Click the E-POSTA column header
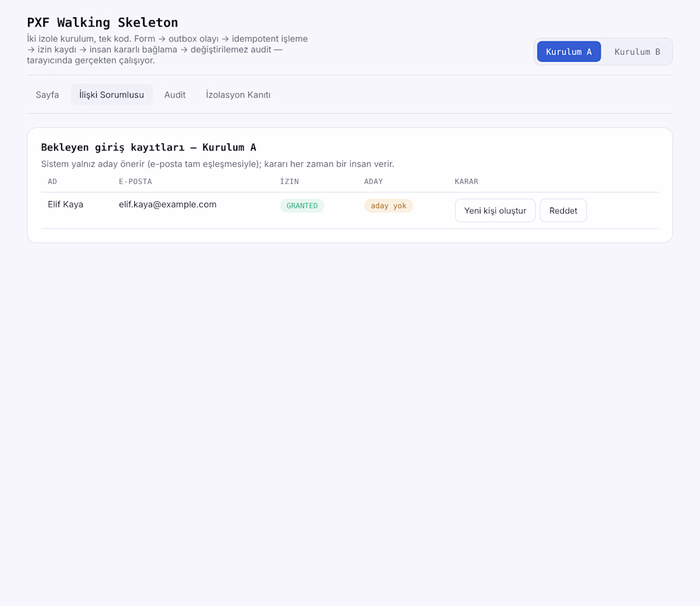Screen dimensions: 700x606 [x=136, y=181]
